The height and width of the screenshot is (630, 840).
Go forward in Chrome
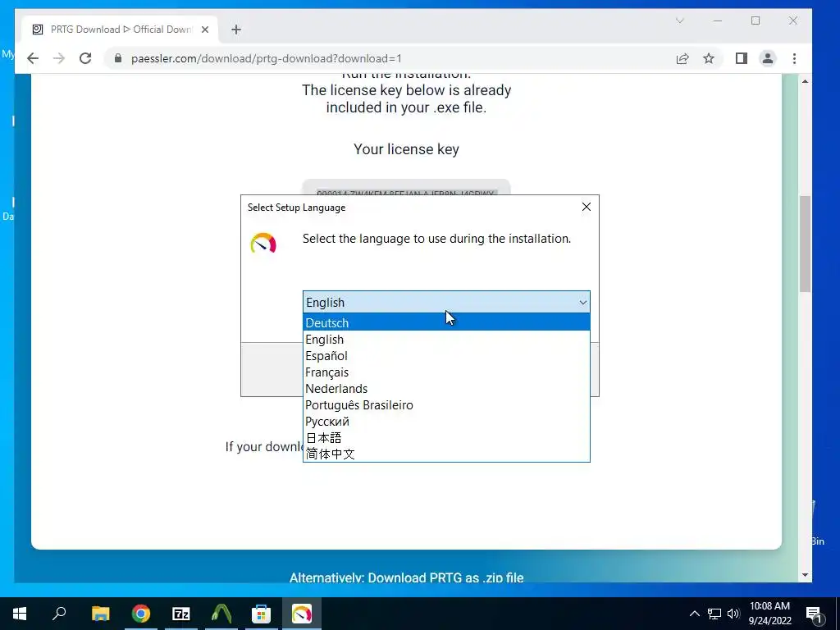tap(59, 58)
